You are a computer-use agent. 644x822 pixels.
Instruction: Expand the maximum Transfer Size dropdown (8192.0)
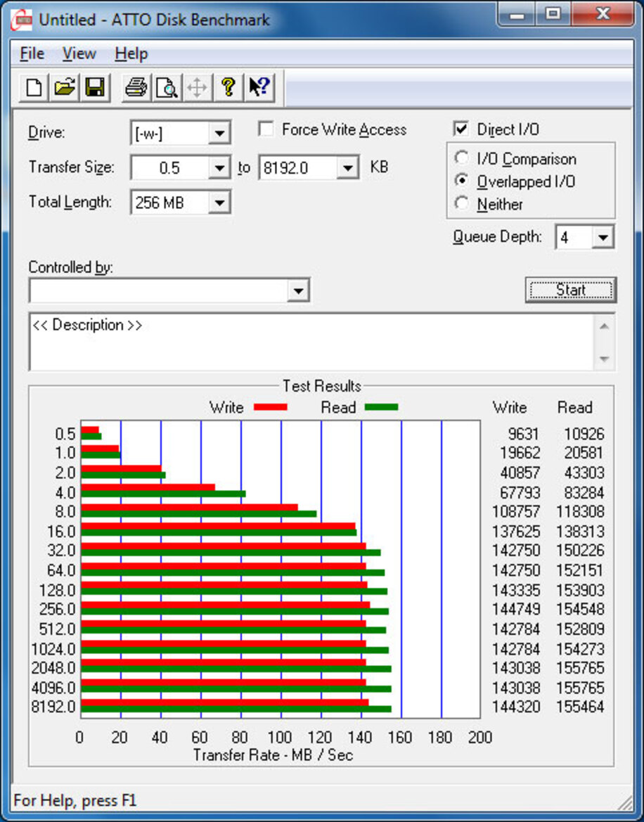(x=347, y=168)
